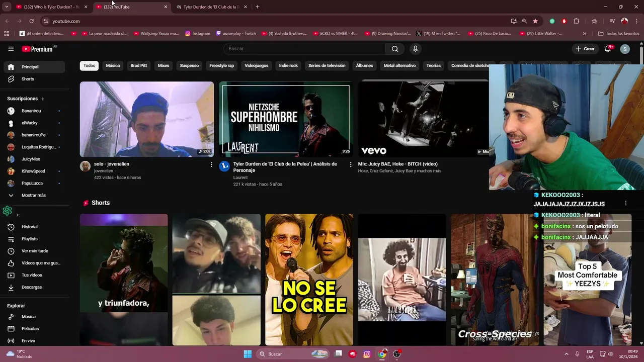Image resolution: width=644 pixels, height=362 pixels.
Task: Select the Mixes filter chip
Action: tap(164, 66)
